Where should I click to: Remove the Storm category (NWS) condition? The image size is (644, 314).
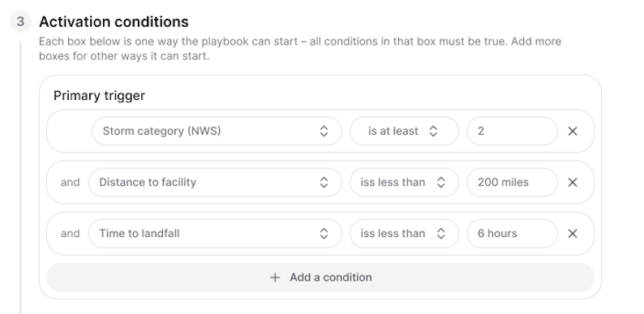tap(573, 131)
